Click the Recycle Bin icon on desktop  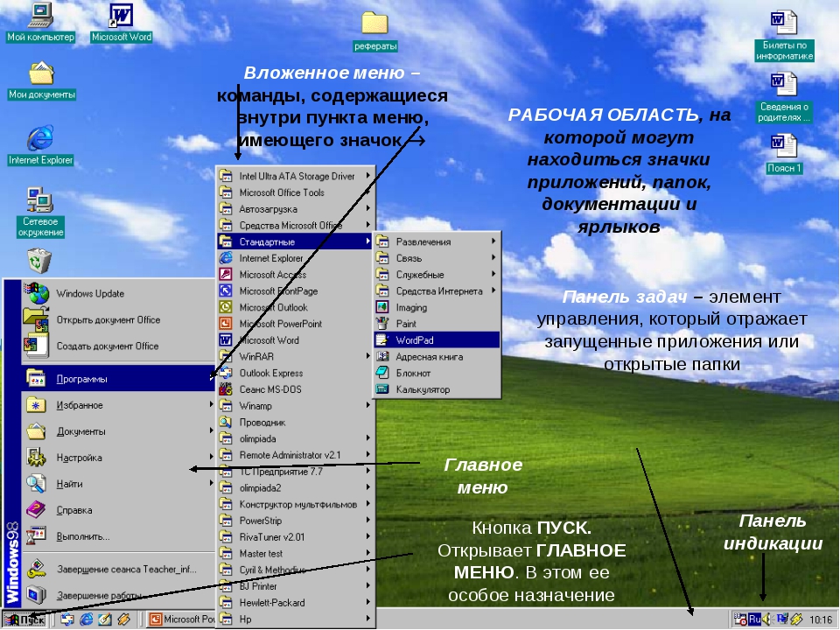(x=39, y=262)
